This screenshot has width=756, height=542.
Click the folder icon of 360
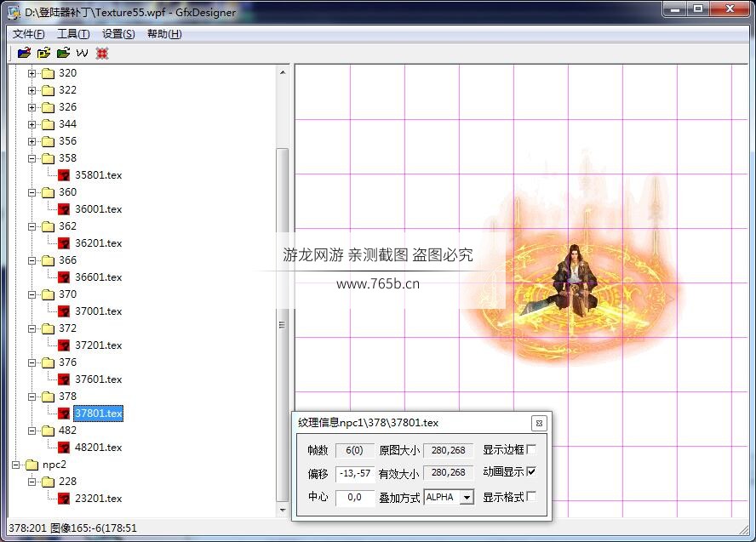coord(48,192)
